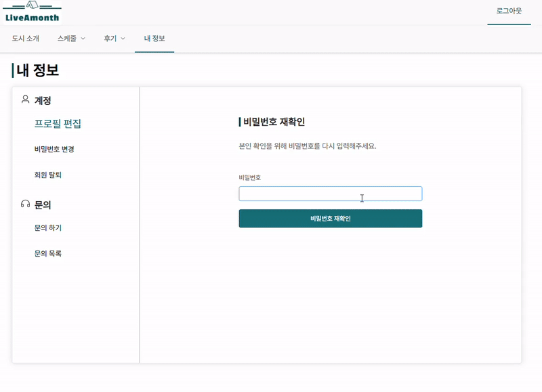This screenshot has width=542, height=392.
Task: Click the 로그아웃 link
Action: pos(509,11)
